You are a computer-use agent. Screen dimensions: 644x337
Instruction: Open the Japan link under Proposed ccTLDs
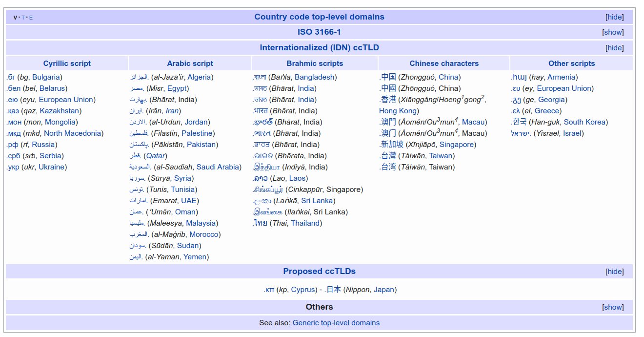(x=384, y=290)
